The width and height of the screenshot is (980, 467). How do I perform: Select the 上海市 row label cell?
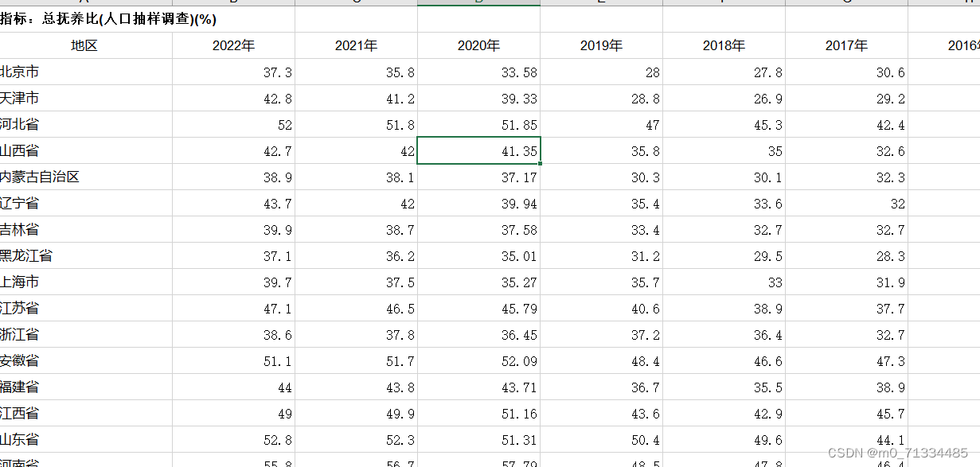point(24,282)
